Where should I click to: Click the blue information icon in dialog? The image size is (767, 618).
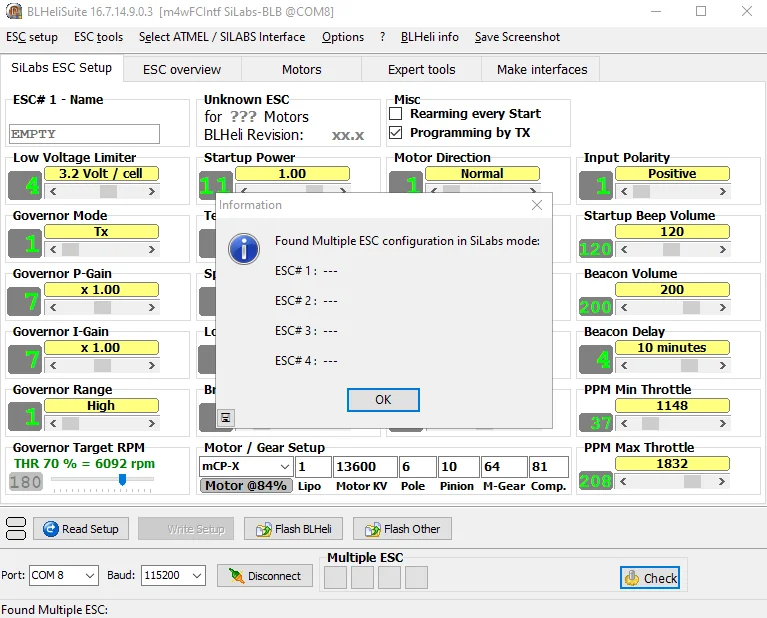coord(244,249)
